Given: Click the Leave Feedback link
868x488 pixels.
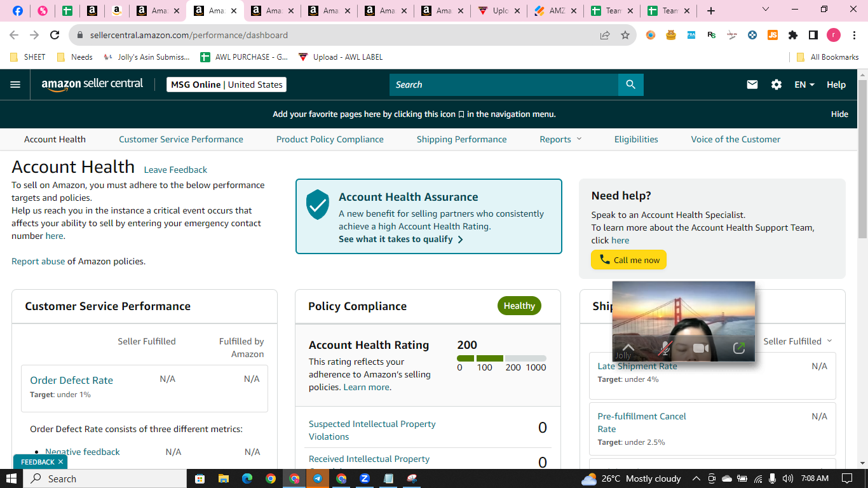Looking at the screenshot, I should point(175,170).
